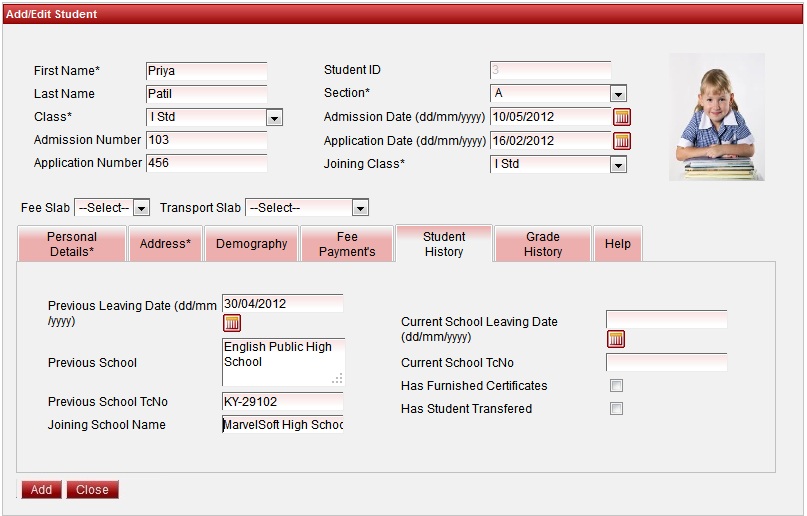Image resolution: width=807 pixels, height=516 pixels.
Task: Open the Fee Slab dropdown
Action: pos(141,208)
